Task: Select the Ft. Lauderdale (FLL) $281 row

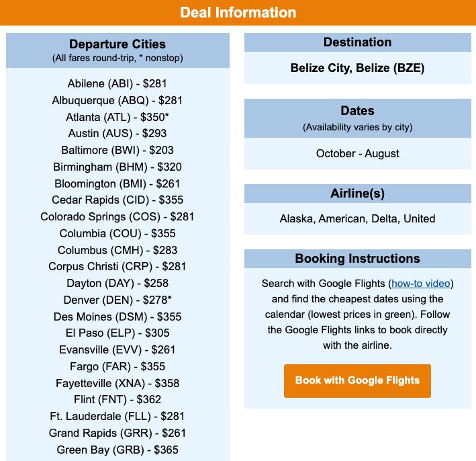Action: [117, 416]
